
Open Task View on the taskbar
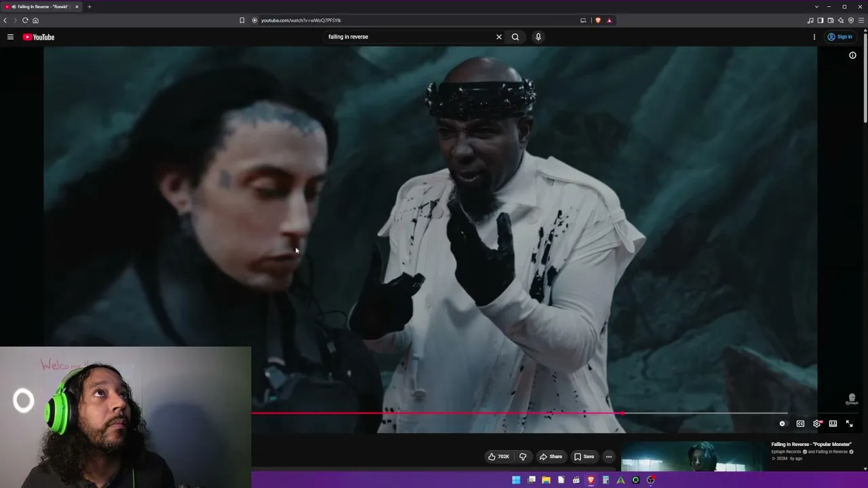point(532,480)
